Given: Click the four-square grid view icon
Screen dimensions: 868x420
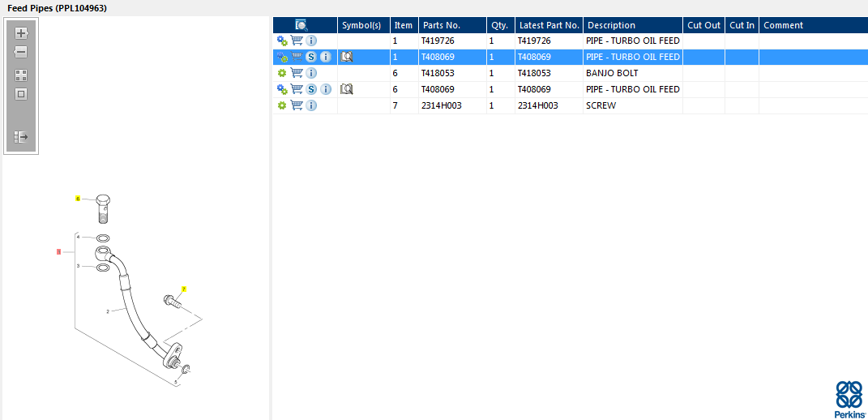Looking at the screenshot, I should coord(21,75).
